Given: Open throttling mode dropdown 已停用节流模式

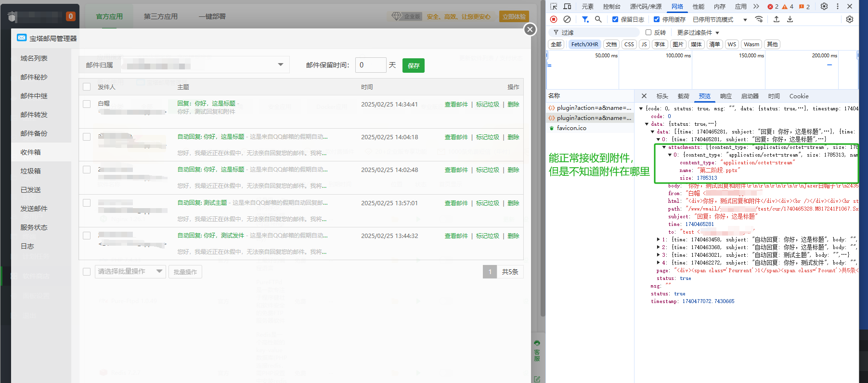Looking at the screenshot, I should pos(720,19).
